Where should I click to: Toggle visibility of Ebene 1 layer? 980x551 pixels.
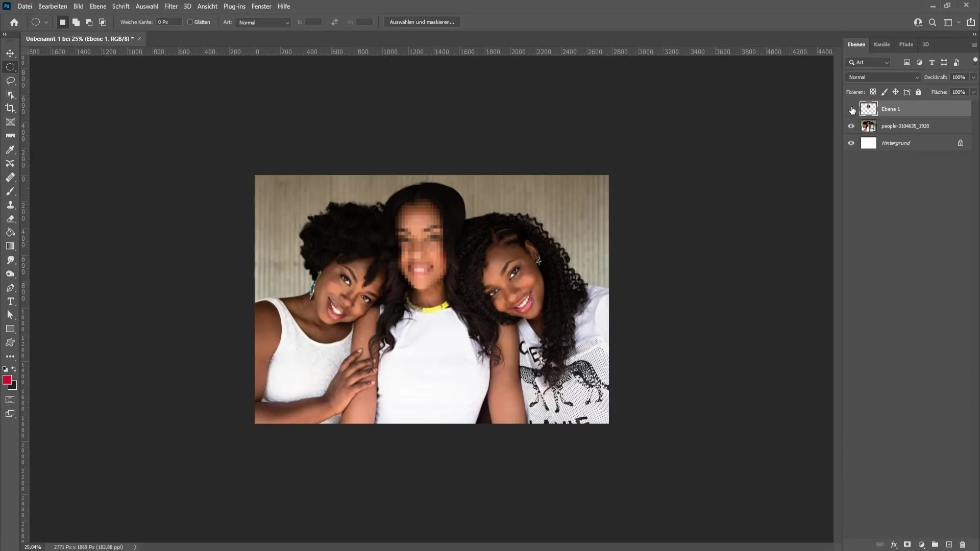(851, 109)
